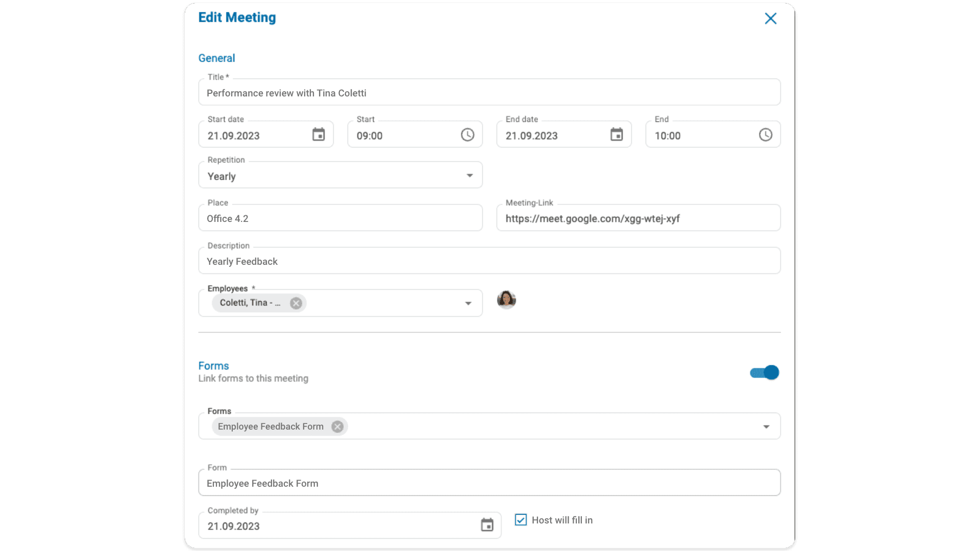
Task: Expand the Employees dropdown arrow
Action: pos(468,304)
